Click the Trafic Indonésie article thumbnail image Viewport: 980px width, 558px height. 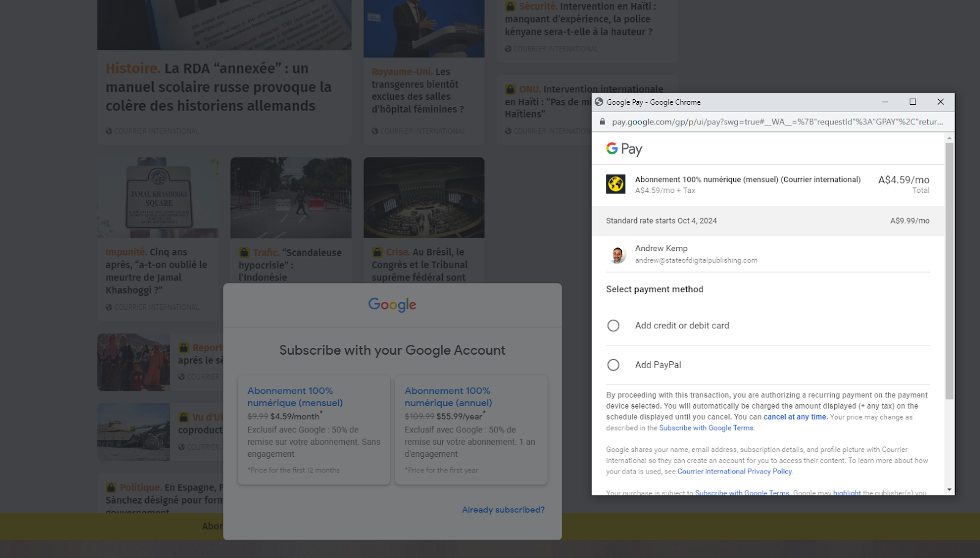pyautogui.click(x=291, y=197)
